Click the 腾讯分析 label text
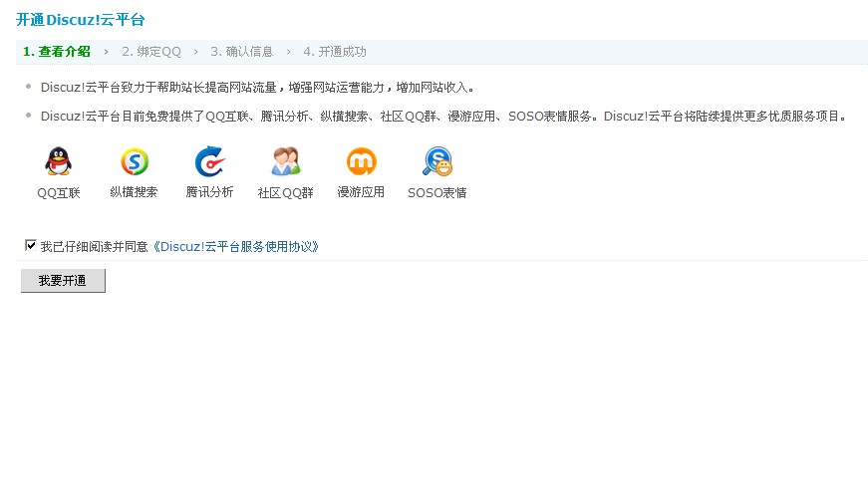Screen dimensions: 868x503 pos(210,192)
